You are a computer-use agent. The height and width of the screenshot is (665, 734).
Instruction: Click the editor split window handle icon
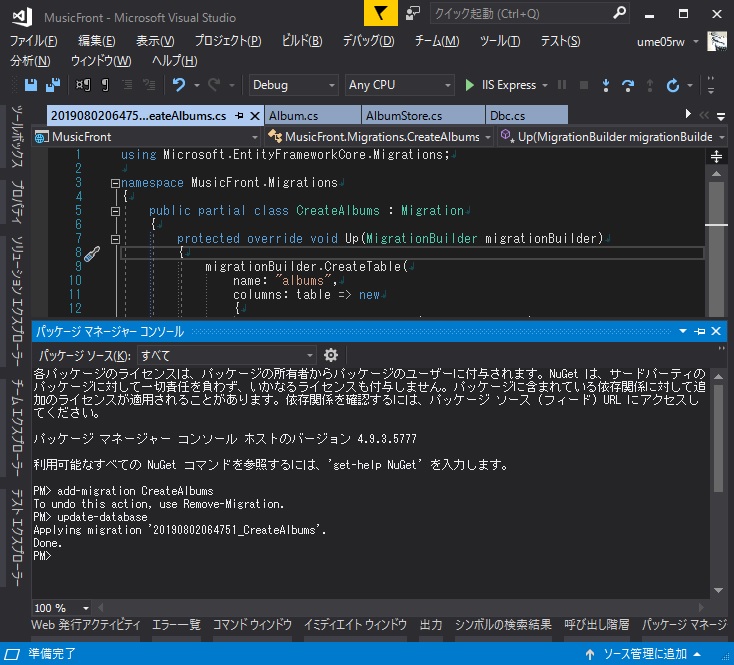click(716, 156)
